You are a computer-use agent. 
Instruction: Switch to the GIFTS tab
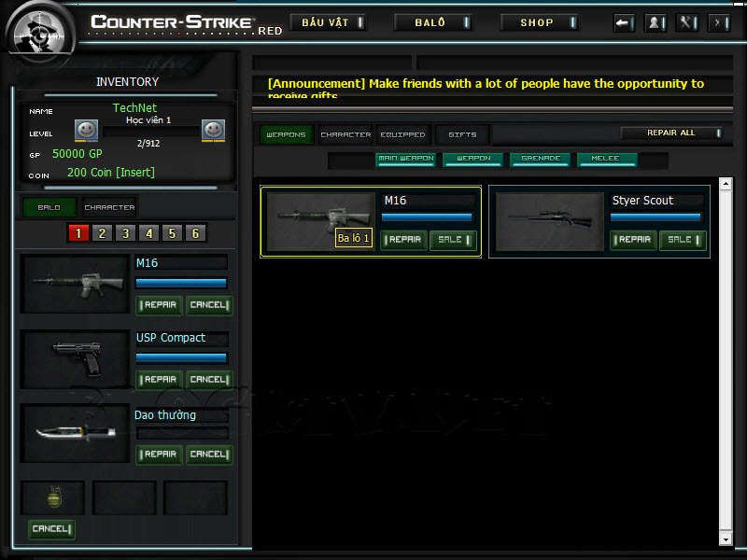pyautogui.click(x=462, y=134)
